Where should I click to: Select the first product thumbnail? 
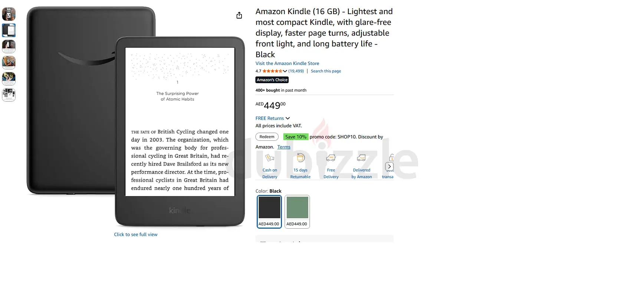[x=9, y=14]
